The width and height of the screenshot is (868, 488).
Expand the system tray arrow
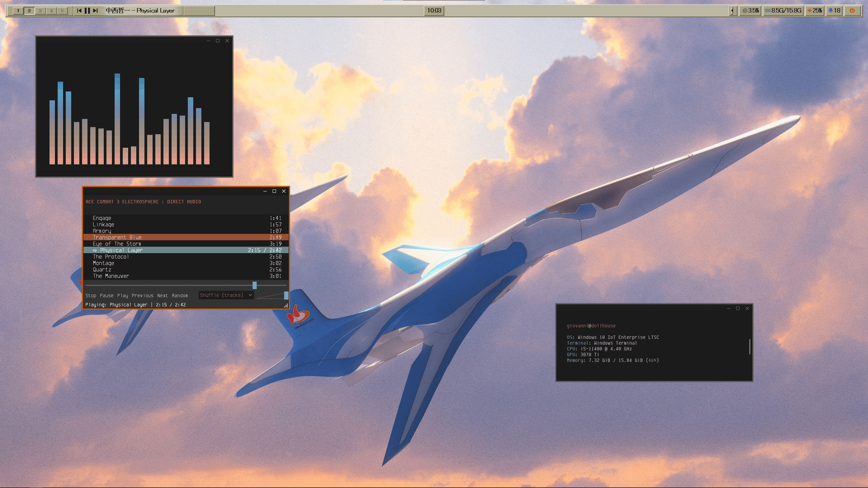732,11
